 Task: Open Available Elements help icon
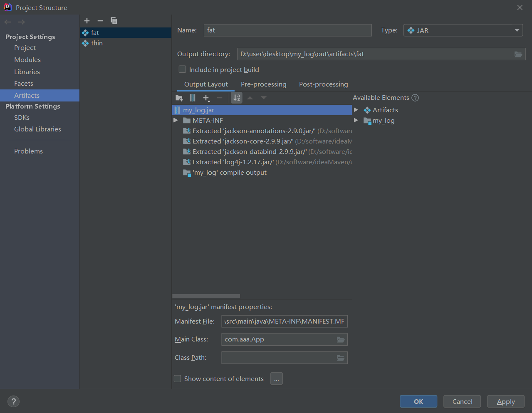click(x=415, y=98)
